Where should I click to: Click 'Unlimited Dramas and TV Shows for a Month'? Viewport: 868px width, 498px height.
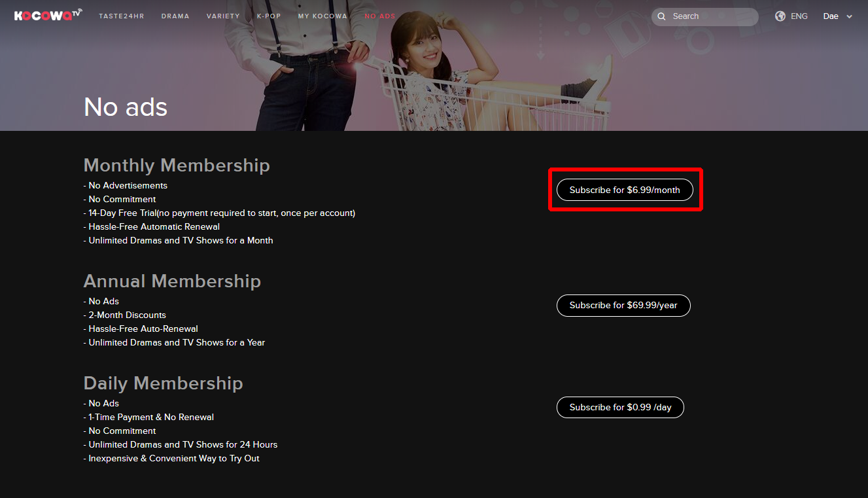click(179, 240)
